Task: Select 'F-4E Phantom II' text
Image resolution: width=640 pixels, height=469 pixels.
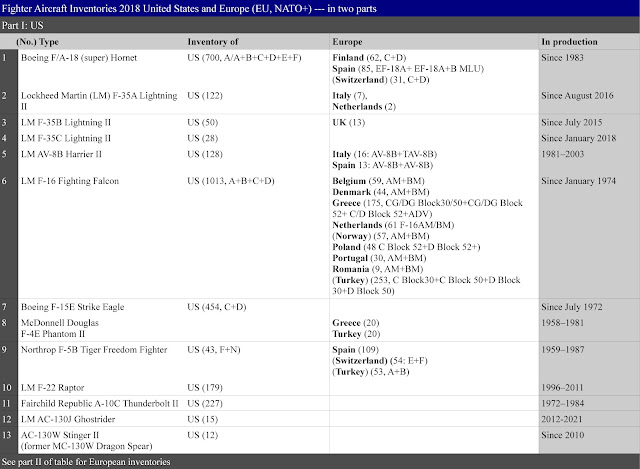Action: click(53, 334)
